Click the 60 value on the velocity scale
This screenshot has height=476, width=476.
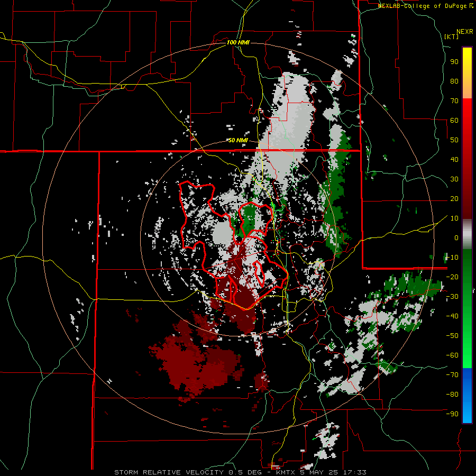(x=454, y=120)
